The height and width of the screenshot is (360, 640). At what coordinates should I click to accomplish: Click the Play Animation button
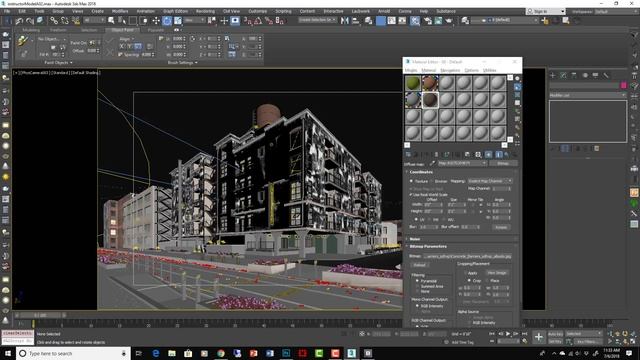point(508,334)
